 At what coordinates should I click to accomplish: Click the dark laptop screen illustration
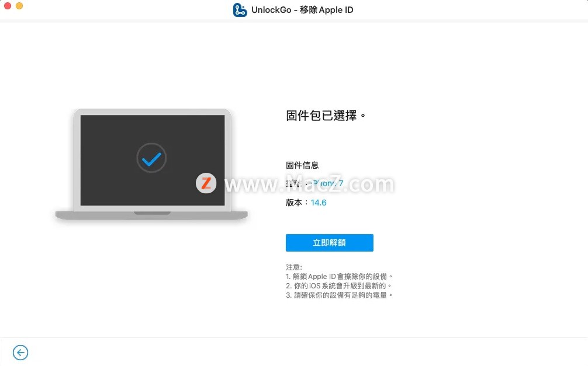[152, 161]
